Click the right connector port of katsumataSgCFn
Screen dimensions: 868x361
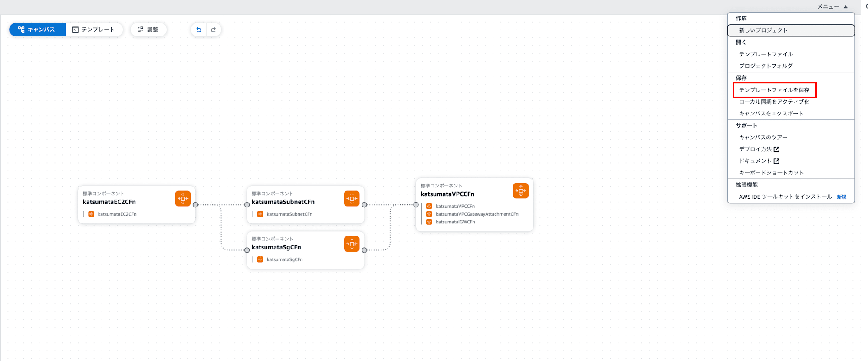coord(364,250)
